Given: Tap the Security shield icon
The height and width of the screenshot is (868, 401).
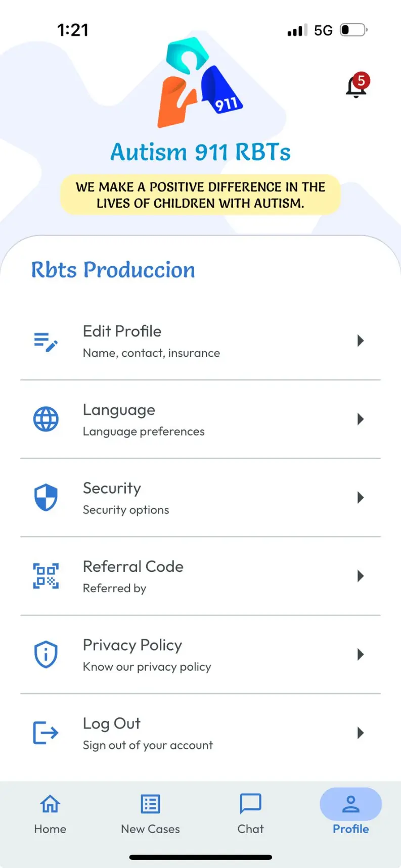Looking at the screenshot, I should click(x=46, y=498).
